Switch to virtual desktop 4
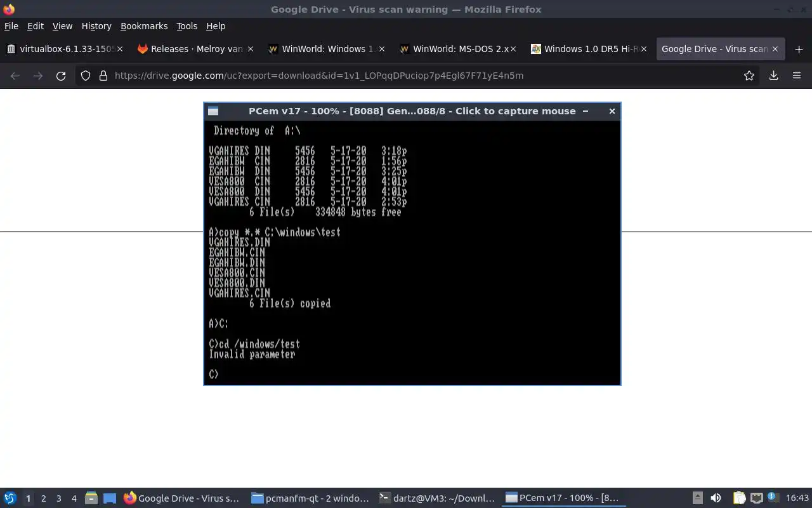Image resolution: width=812 pixels, height=508 pixels. pos(74,498)
